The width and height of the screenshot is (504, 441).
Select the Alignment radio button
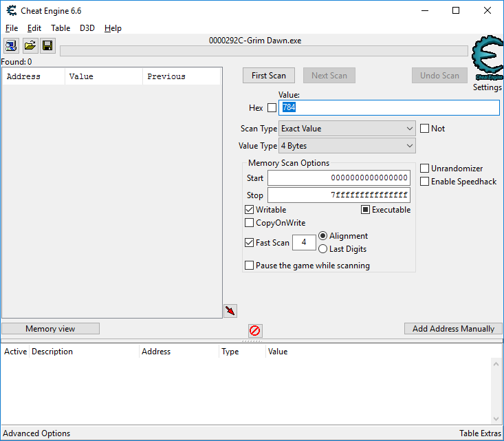(322, 236)
